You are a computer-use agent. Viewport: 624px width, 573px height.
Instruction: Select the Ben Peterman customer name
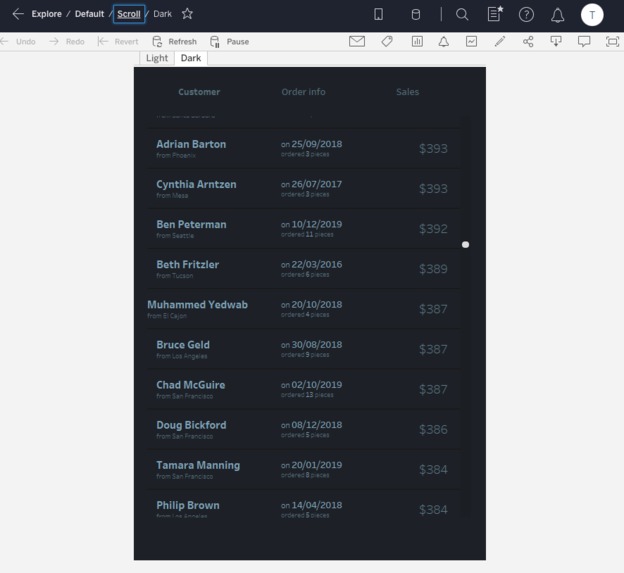coord(191,224)
